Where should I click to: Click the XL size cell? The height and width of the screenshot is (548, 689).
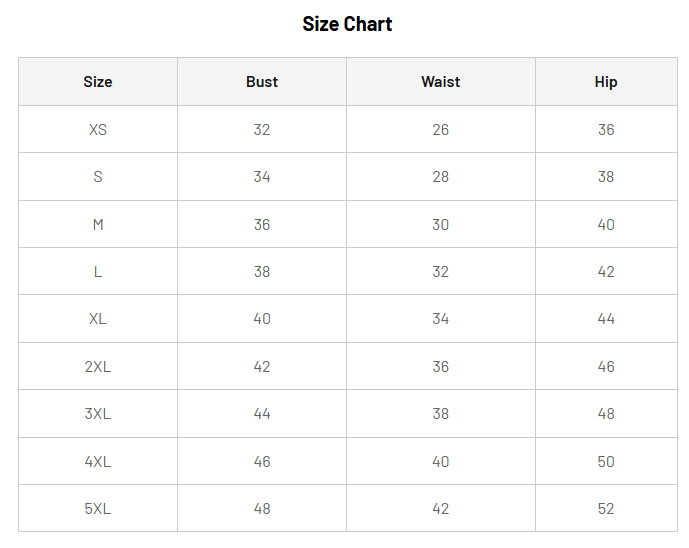[x=98, y=319]
